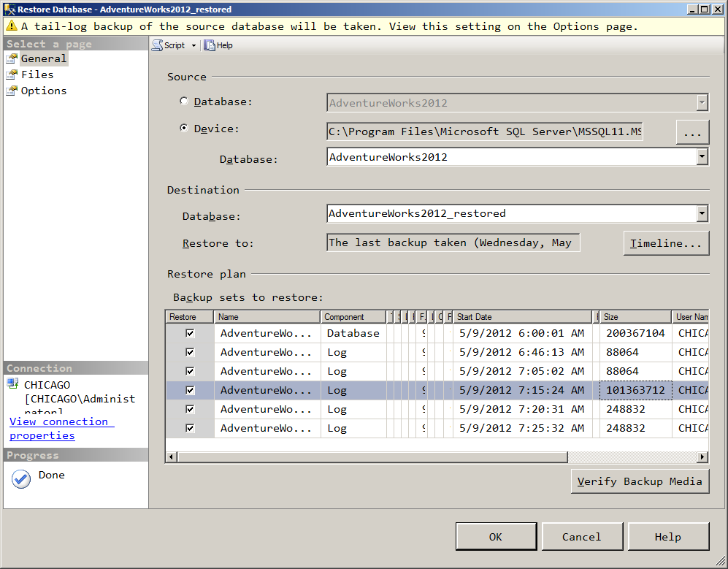Sort by the Size column header
The image size is (728, 569).
point(635,317)
